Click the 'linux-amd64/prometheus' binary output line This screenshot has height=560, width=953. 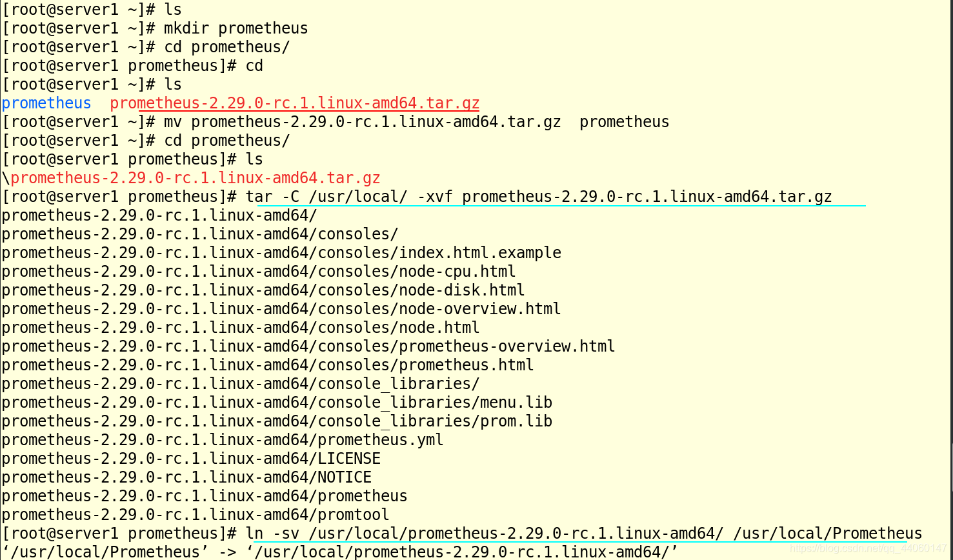(x=205, y=496)
